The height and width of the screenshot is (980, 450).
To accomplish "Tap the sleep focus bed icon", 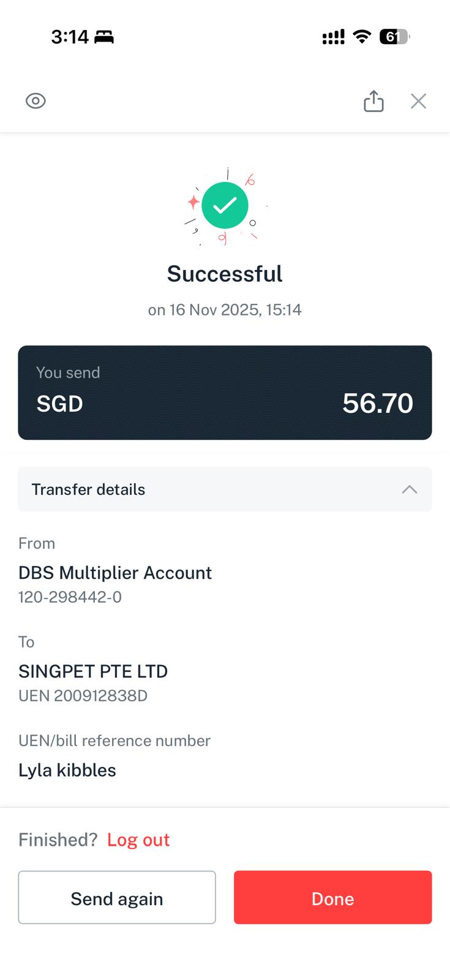I will pos(104,37).
